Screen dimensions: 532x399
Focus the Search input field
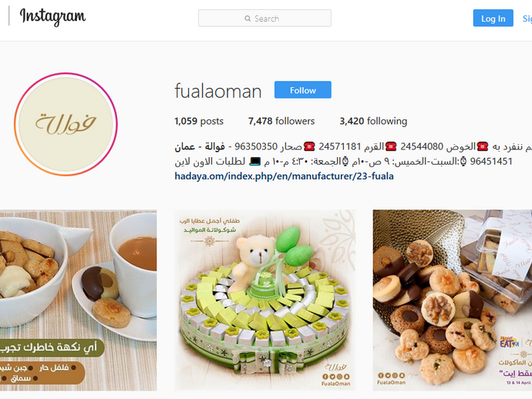point(264,18)
